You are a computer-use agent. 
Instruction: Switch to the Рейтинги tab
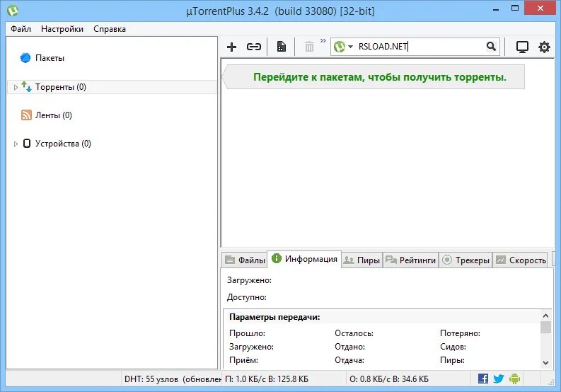(x=411, y=260)
